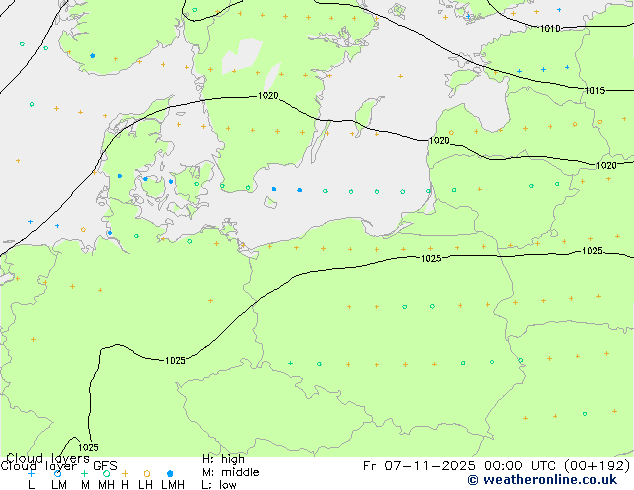Click the LH orange circle legend symbol
634x490 pixels.
click(x=146, y=473)
